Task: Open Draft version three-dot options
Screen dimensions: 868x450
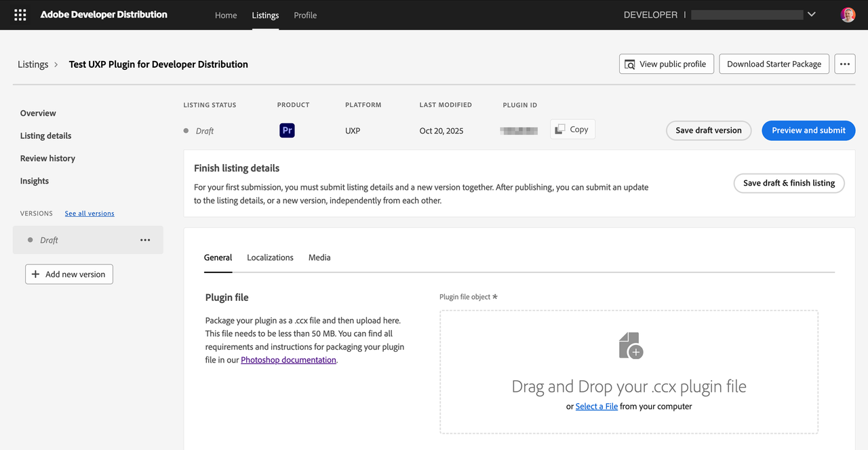Action: click(145, 240)
